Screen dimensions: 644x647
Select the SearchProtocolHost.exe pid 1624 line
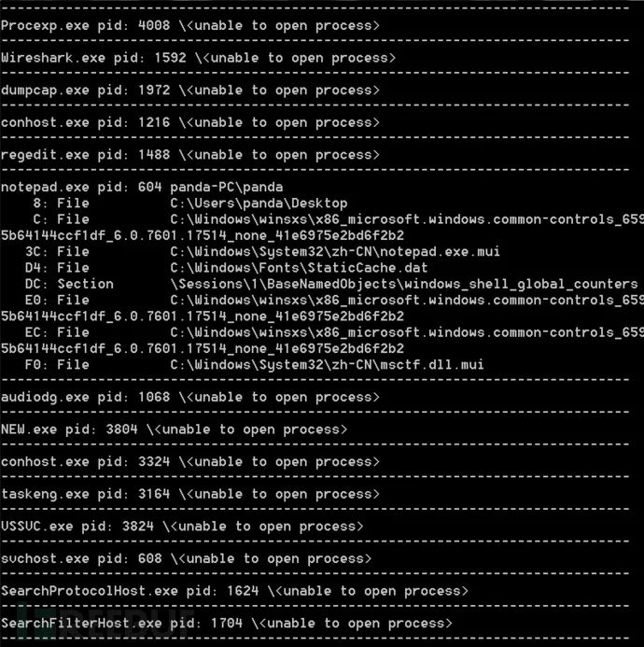click(234, 591)
